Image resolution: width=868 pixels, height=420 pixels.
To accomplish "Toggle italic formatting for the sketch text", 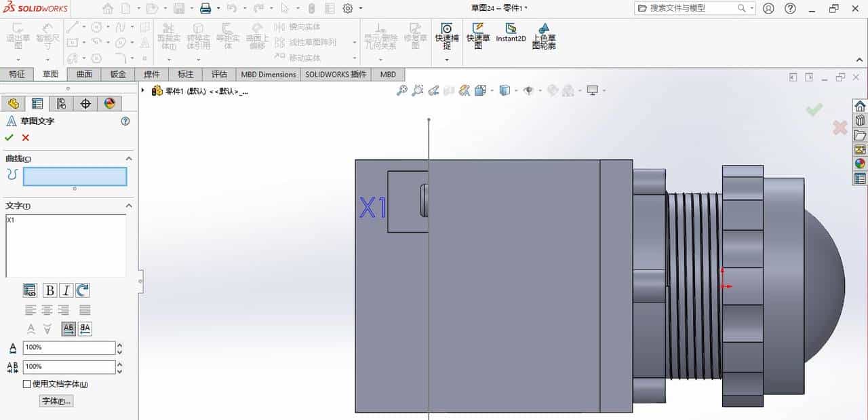I will pyautogui.click(x=65, y=290).
